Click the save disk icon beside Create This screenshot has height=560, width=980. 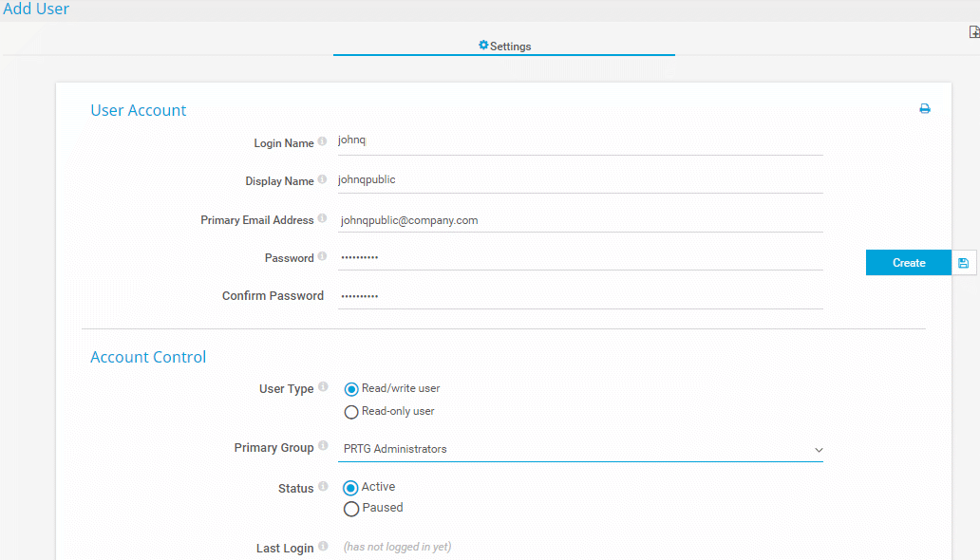pos(964,263)
